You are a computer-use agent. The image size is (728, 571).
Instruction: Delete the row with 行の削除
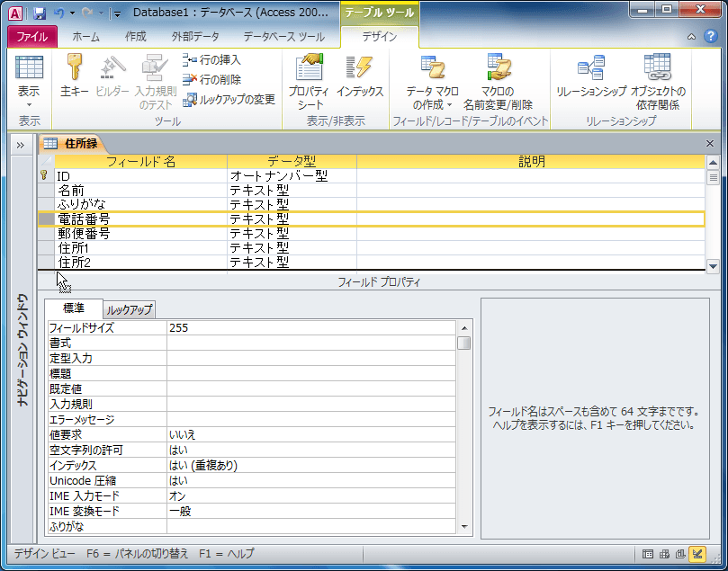click(211, 79)
